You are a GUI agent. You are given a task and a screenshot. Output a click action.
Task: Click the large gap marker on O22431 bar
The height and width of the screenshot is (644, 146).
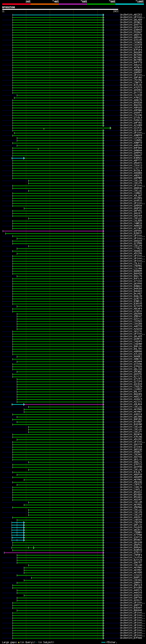[x=44, y=129]
